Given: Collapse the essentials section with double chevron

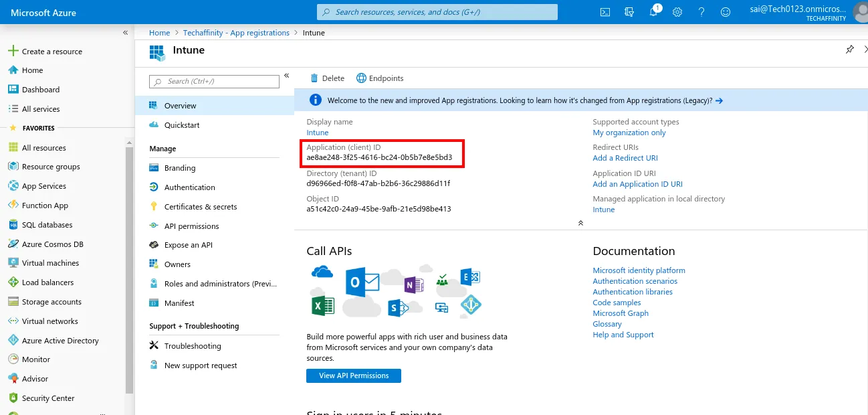Looking at the screenshot, I should 580,223.
